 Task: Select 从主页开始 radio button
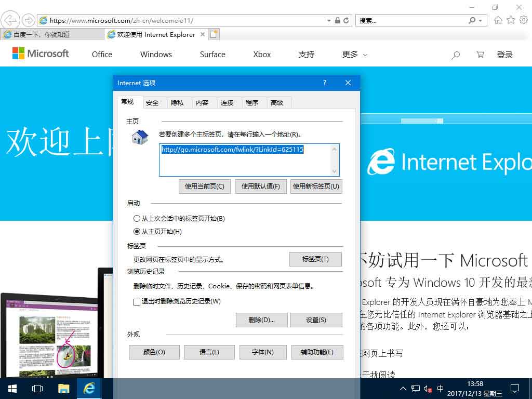137,232
